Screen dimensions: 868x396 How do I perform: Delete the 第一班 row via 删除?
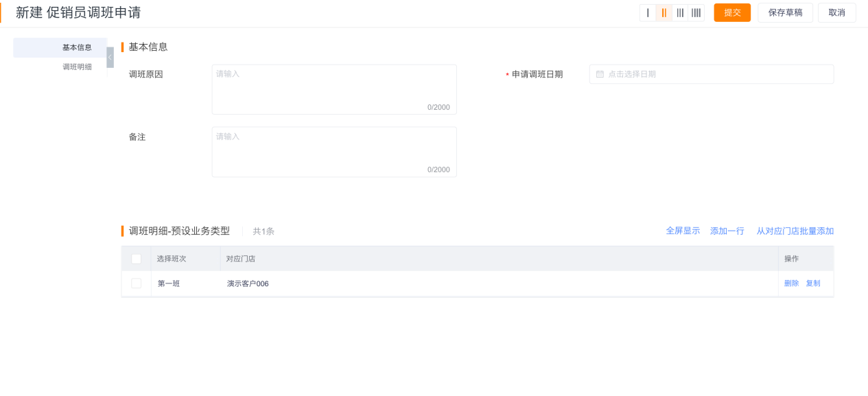click(x=792, y=283)
